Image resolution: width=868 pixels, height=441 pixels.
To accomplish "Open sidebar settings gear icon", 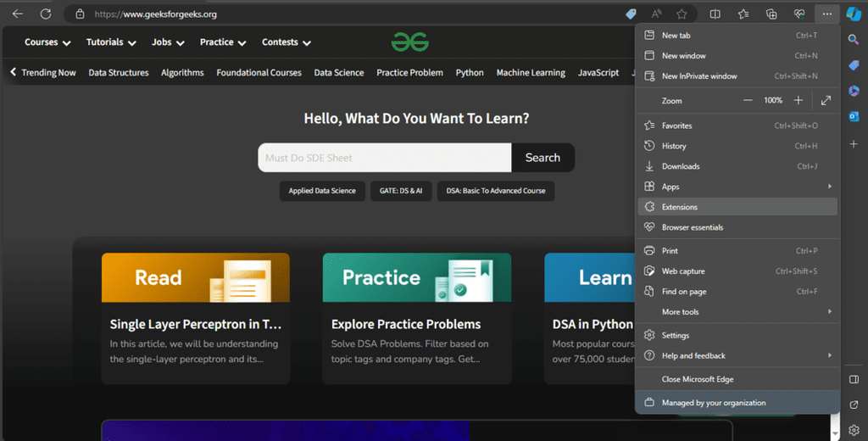I will click(854, 430).
